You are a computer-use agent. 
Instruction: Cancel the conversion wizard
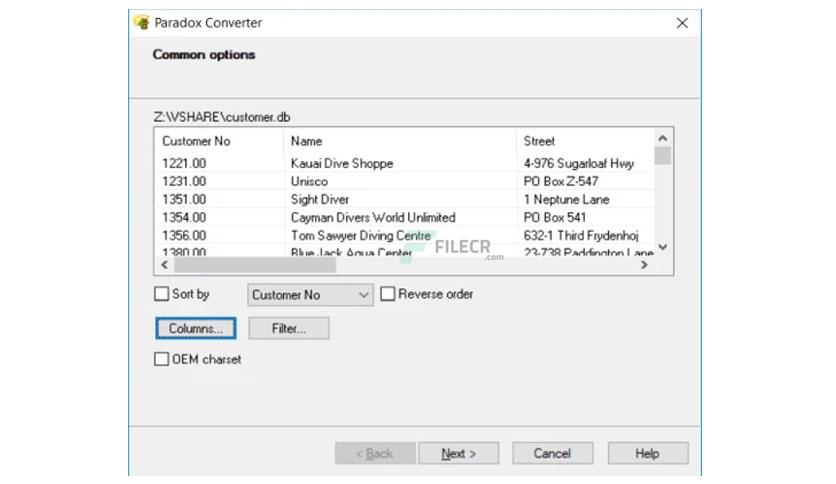(552, 453)
